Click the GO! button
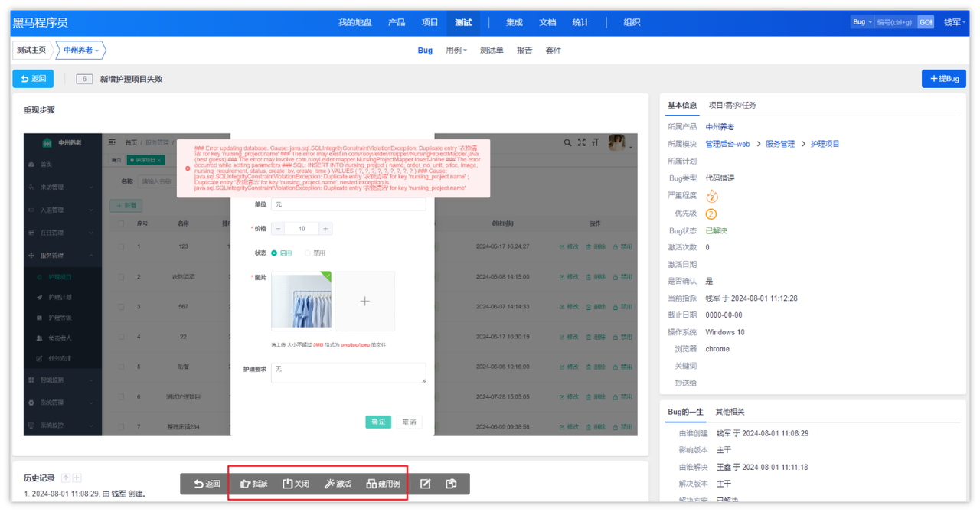 926,22
